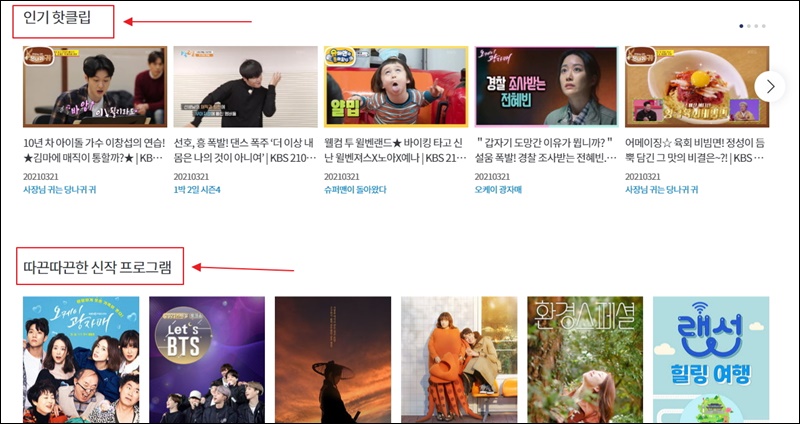Go to 1박 2일 시즌4 program link
800x424 pixels.
coord(197,190)
